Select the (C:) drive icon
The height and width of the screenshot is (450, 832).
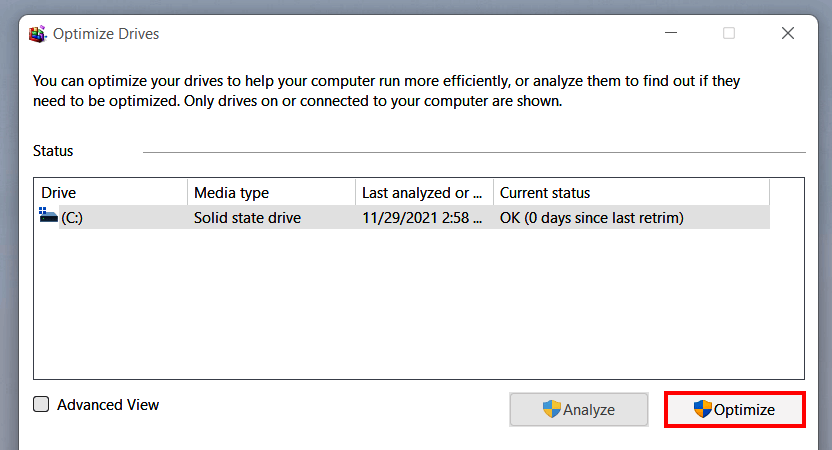pyautogui.click(x=48, y=217)
